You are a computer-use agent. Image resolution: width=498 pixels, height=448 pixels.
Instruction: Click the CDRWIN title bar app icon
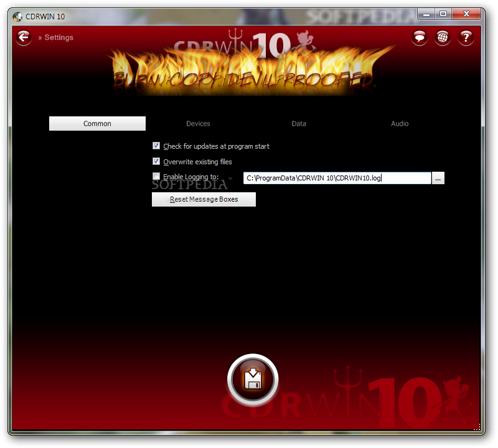[17, 17]
